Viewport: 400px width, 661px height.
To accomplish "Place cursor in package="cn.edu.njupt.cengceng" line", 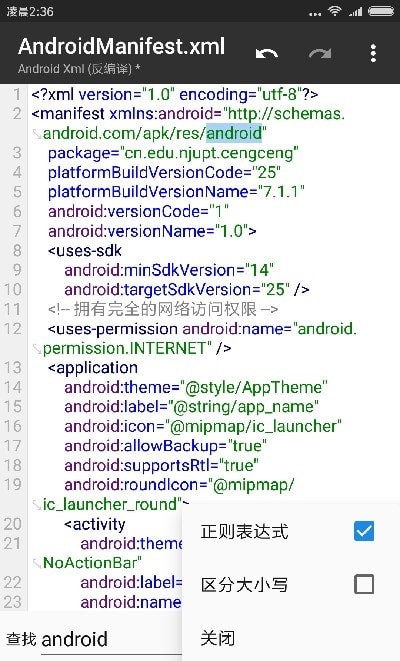I will (x=173, y=153).
